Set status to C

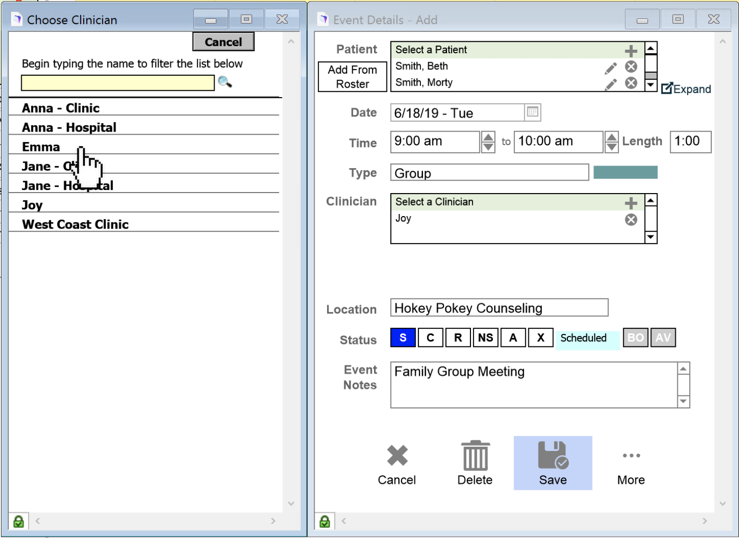click(430, 338)
